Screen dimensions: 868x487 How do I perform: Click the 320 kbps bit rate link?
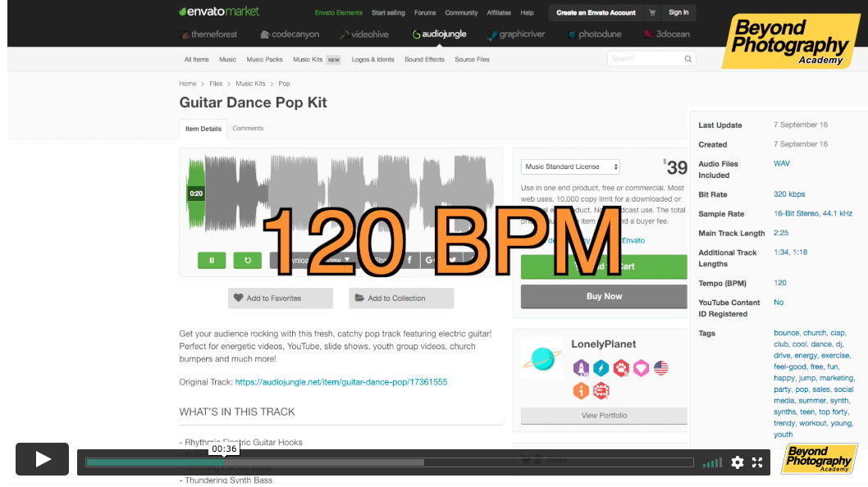[789, 194]
